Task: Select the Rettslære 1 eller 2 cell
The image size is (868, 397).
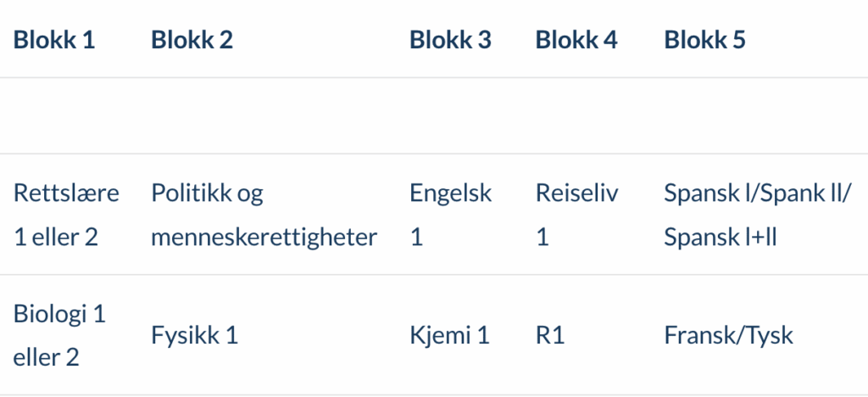Action: click(66, 215)
